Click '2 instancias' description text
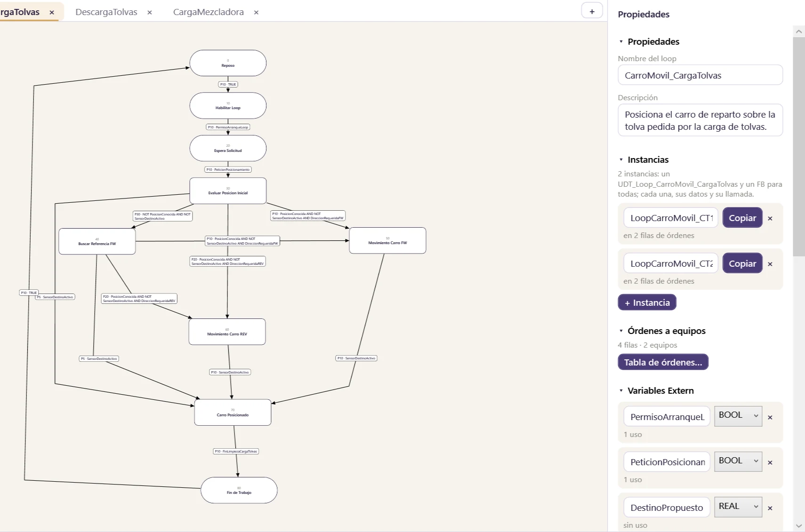Viewport: 805px width, 532px height. coord(700,184)
